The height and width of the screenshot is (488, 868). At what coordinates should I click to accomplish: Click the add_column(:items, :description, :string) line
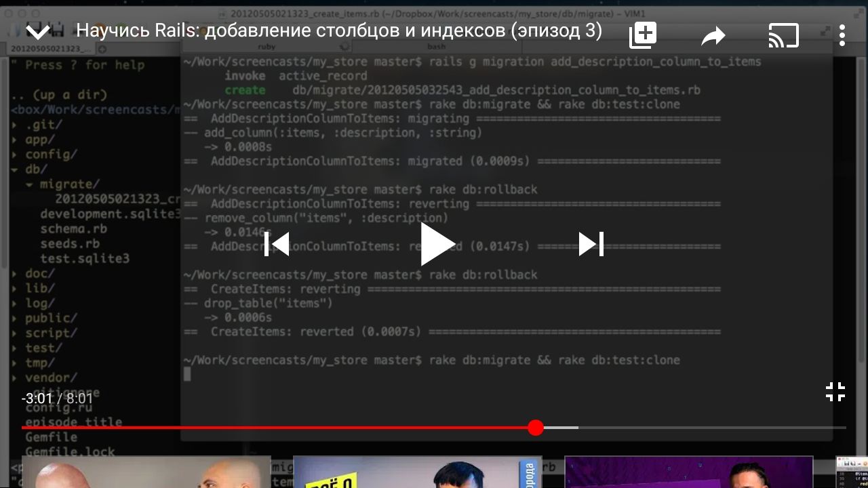tap(333, 133)
